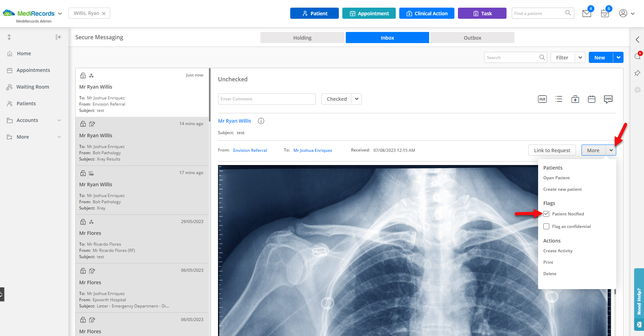Image resolution: width=644 pixels, height=336 pixels.
Task: Open the calendar icon in message toolbar
Action: [592, 99]
